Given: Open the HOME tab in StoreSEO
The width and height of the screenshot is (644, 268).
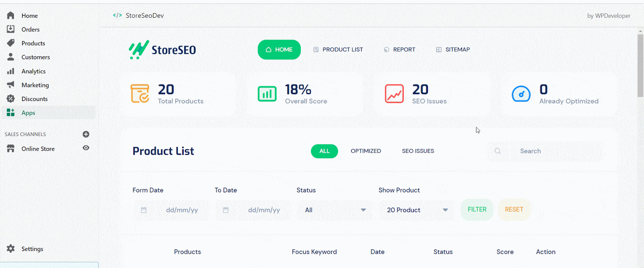Looking at the screenshot, I should 279,49.
